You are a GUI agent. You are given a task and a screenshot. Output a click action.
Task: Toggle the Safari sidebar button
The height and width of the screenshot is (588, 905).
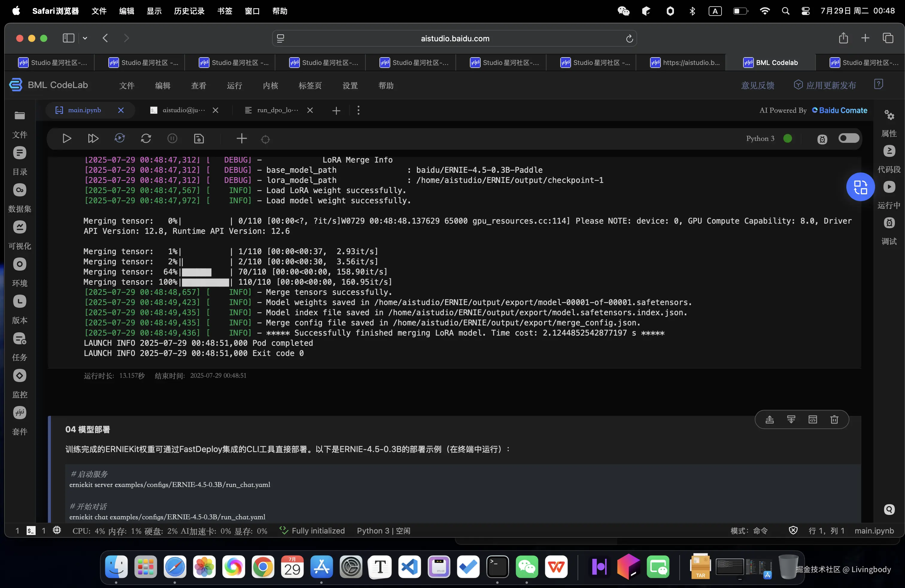pos(69,38)
